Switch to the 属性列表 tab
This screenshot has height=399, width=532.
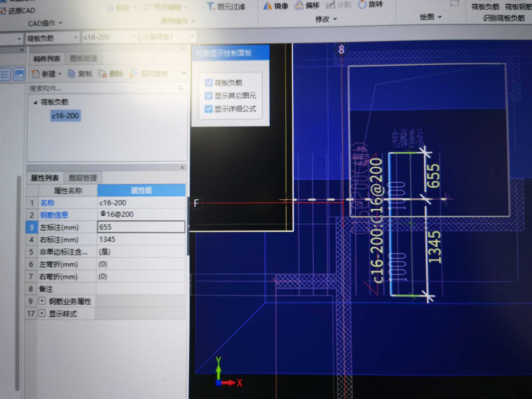pos(45,178)
